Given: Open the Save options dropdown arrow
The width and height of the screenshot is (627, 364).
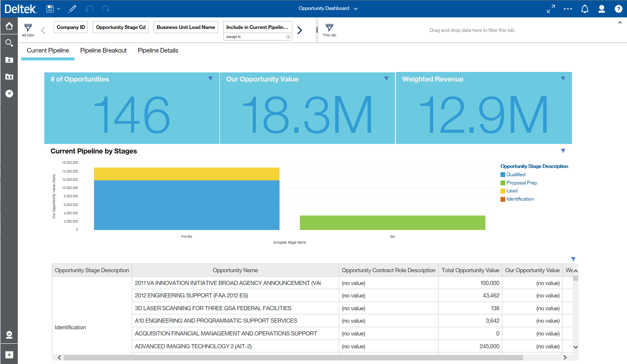Looking at the screenshot, I should 58,9.
